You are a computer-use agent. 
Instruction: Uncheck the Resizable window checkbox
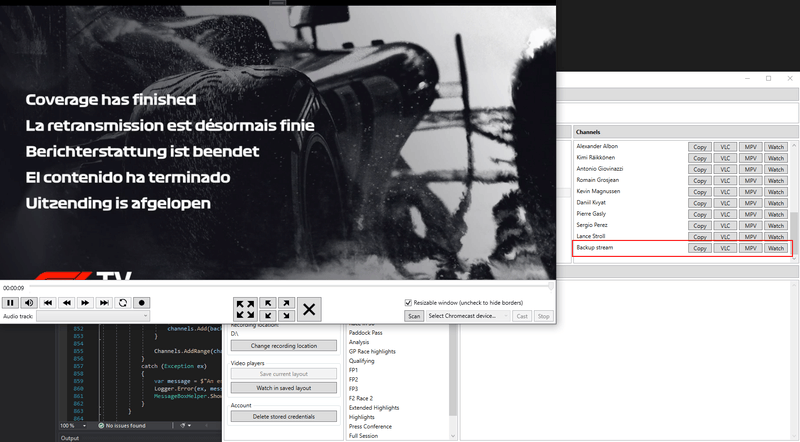408,303
